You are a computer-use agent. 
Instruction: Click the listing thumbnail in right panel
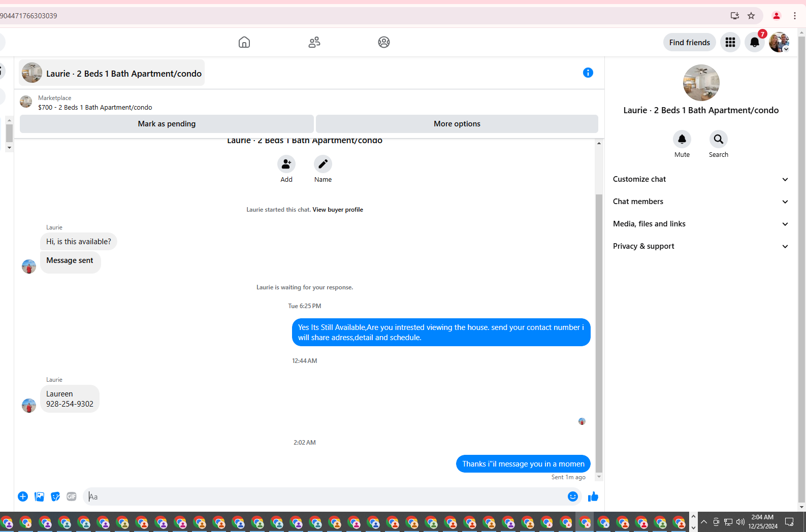tap(701, 83)
